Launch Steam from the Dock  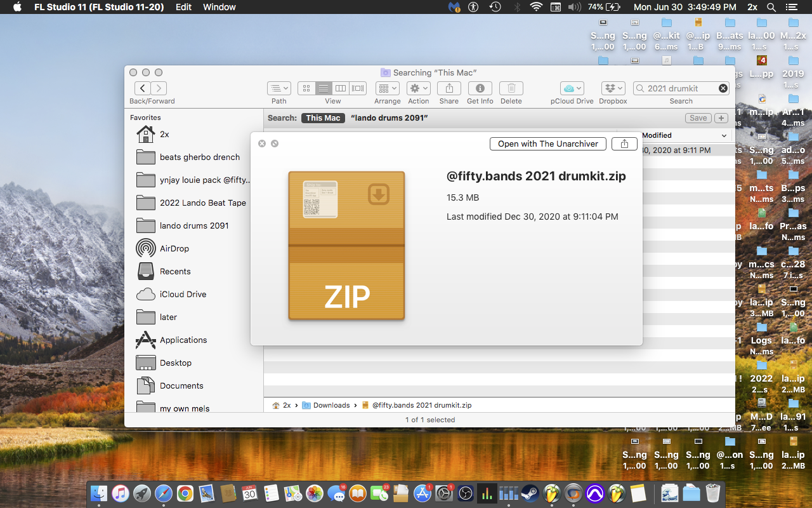point(530,493)
